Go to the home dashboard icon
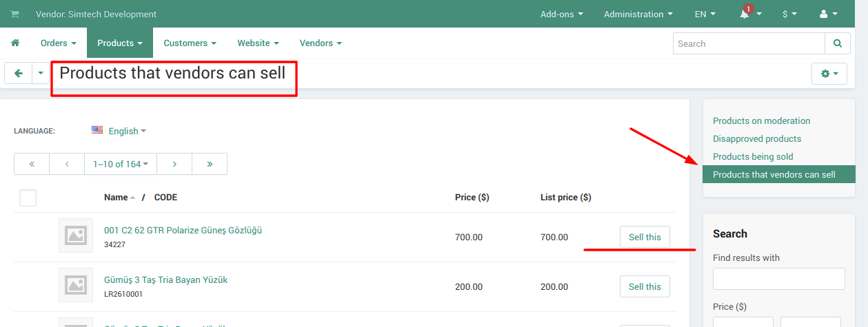 [15, 43]
